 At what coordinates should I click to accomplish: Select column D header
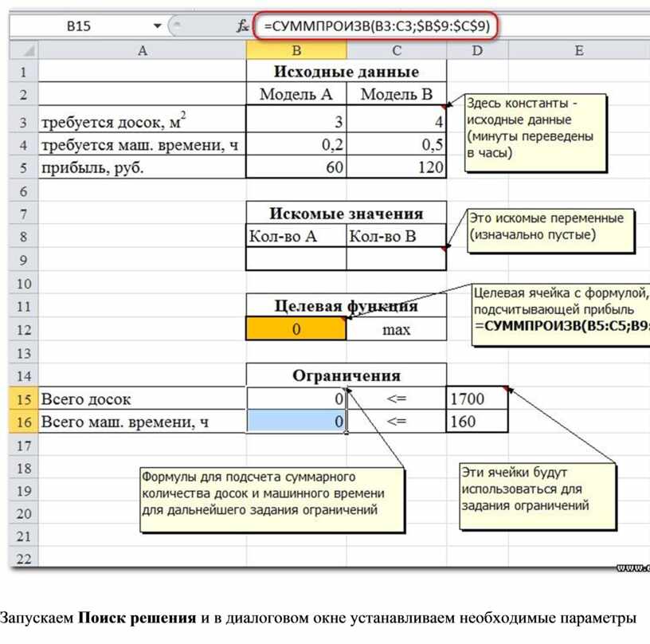[x=478, y=50]
